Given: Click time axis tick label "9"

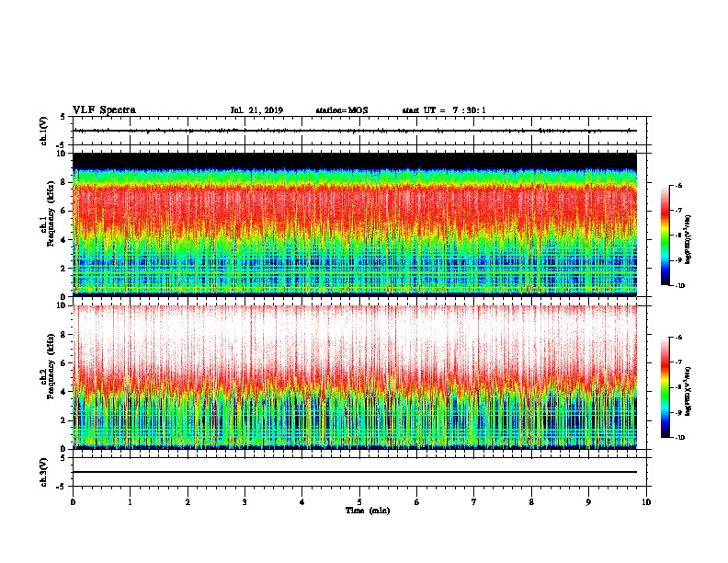Looking at the screenshot, I should click(x=588, y=501).
